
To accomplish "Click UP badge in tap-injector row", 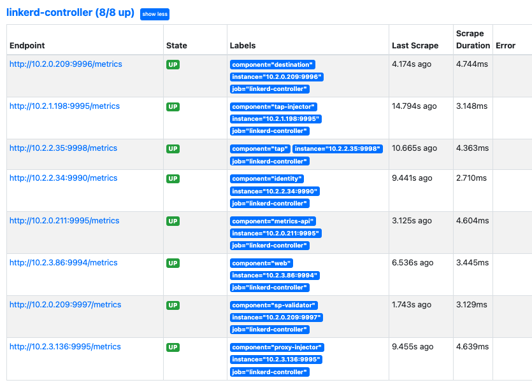I will pyautogui.click(x=173, y=107).
